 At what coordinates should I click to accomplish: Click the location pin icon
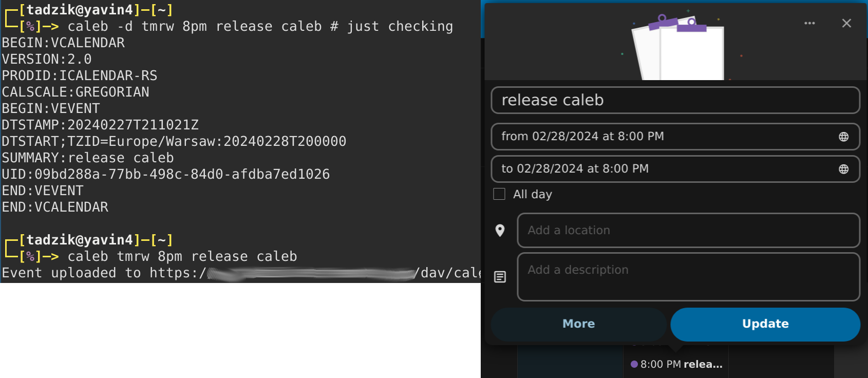pos(500,231)
